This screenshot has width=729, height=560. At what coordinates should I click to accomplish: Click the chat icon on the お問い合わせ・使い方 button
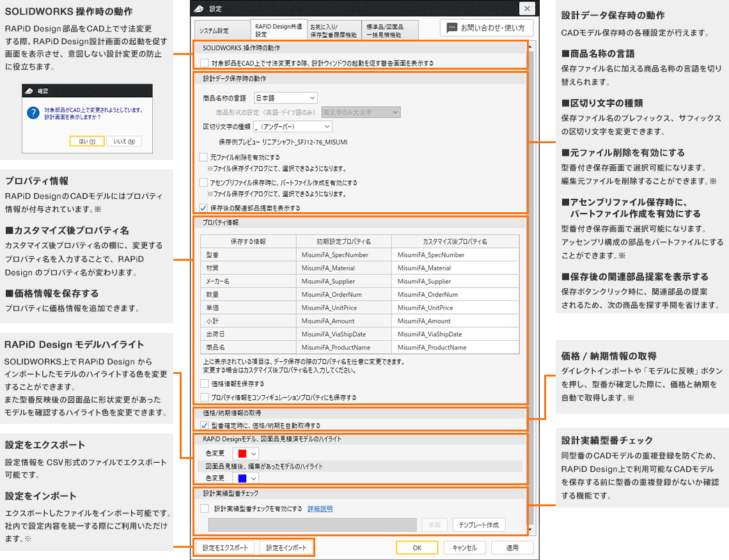452,28
